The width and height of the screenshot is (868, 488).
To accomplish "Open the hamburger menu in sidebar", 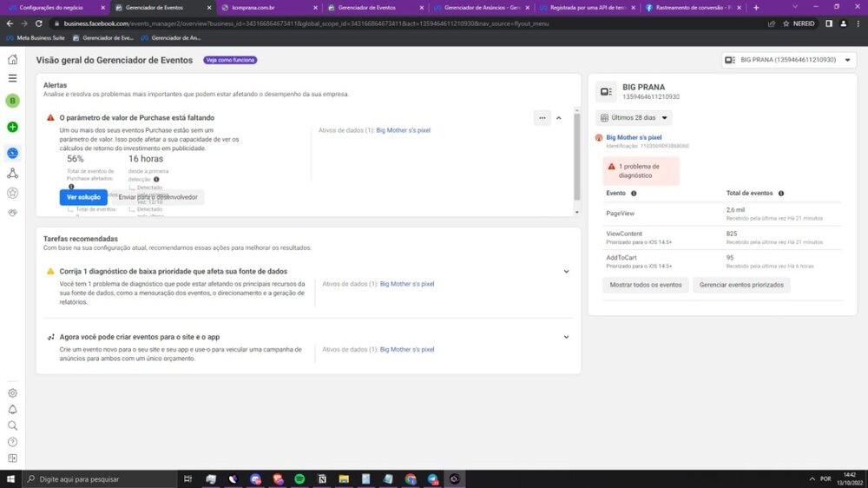I will coord(12,78).
